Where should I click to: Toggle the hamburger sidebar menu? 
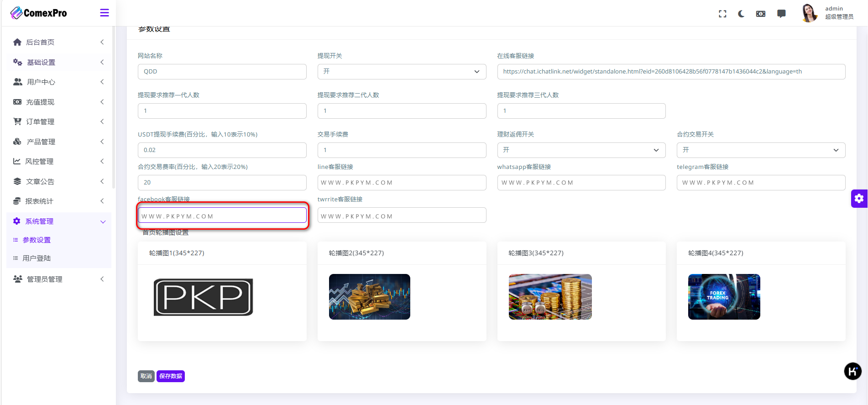tap(105, 13)
